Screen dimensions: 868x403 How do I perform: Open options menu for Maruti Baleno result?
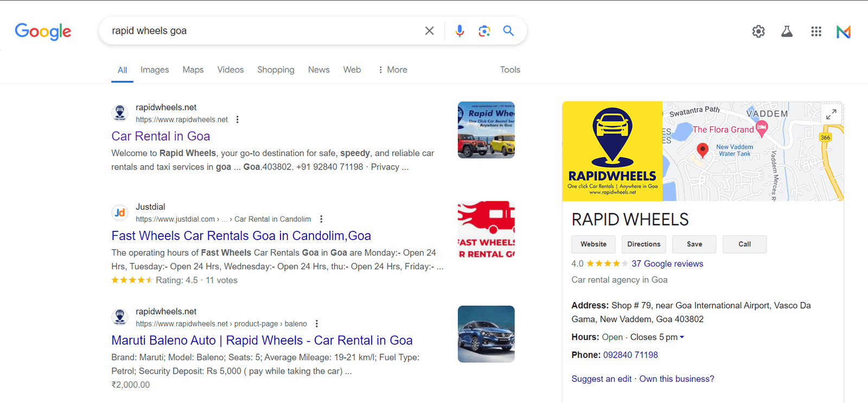pos(317,324)
